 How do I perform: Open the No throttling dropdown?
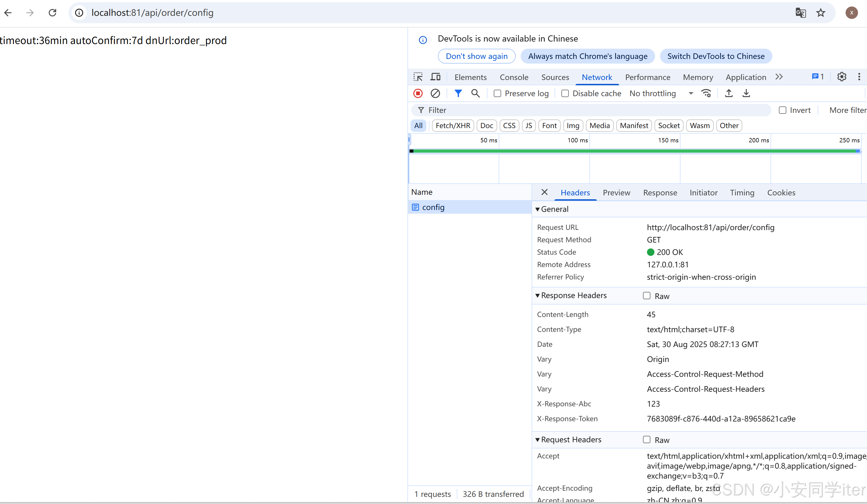point(661,94)
